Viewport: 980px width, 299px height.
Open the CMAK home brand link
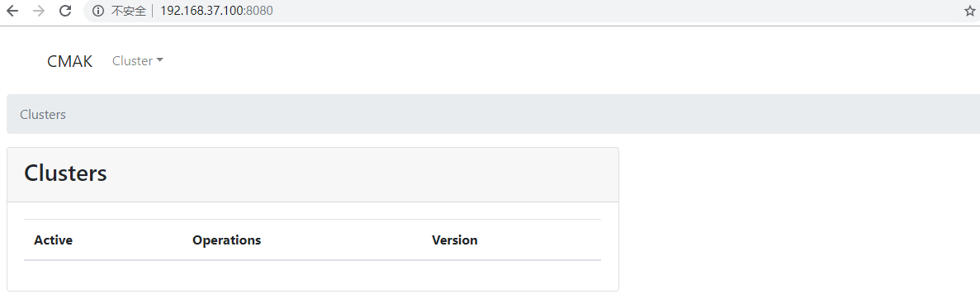tap(69, 61)
